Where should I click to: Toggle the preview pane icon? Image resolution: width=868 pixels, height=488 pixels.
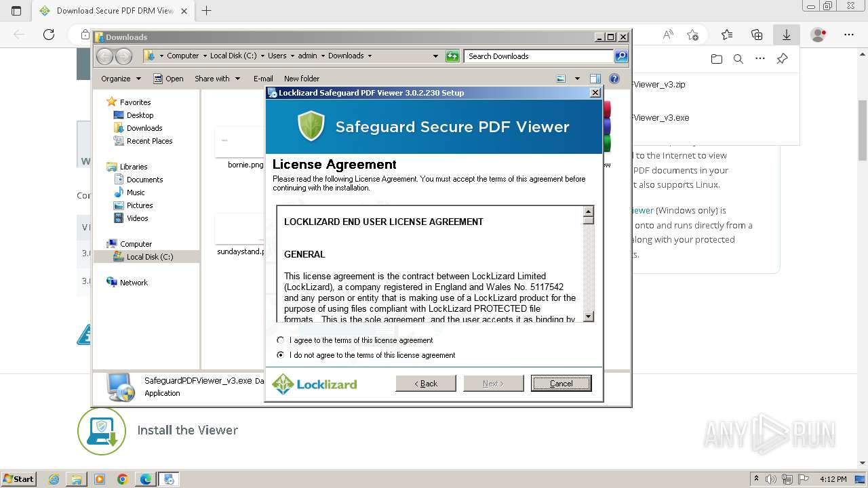tap(595, 79)
